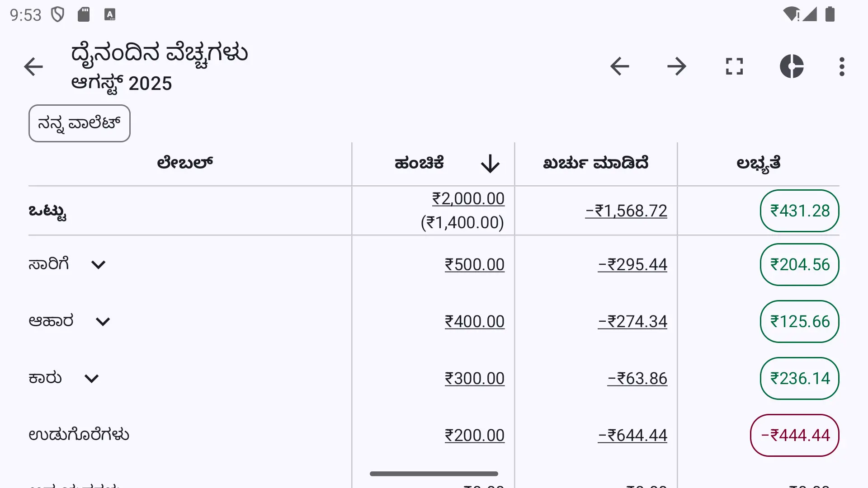This screenshot has width=868, height=488.
Task: Expand the ಆಹಾರ category chevron
Action: pyautogui.click(x=103, y=322)
